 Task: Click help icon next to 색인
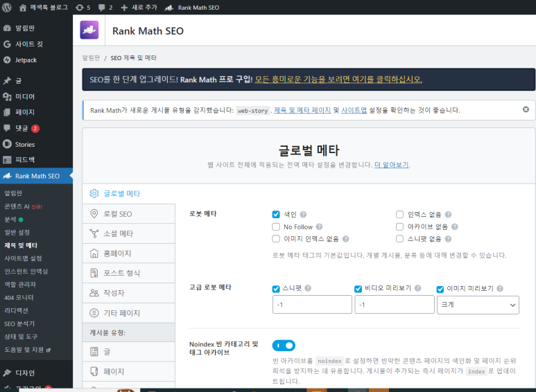pos(303,215)
